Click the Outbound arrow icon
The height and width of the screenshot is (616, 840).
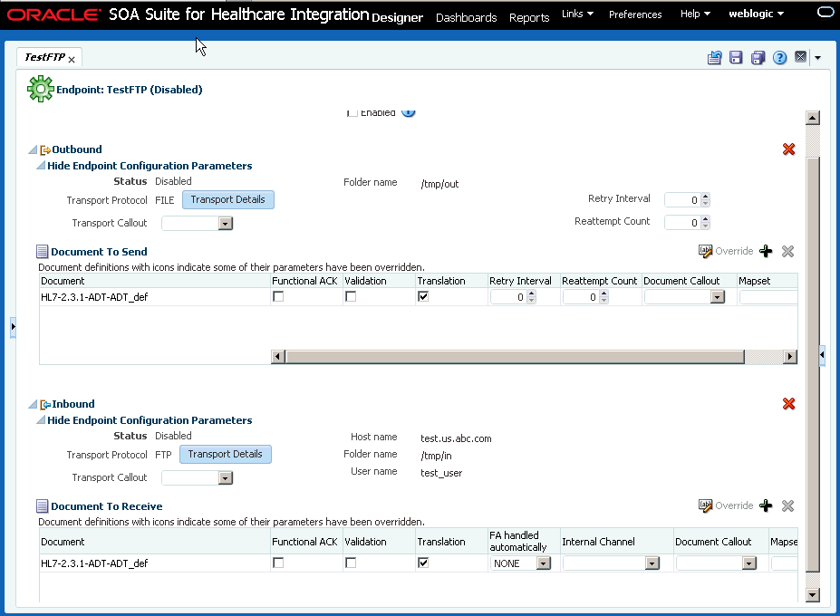point(45,150)
